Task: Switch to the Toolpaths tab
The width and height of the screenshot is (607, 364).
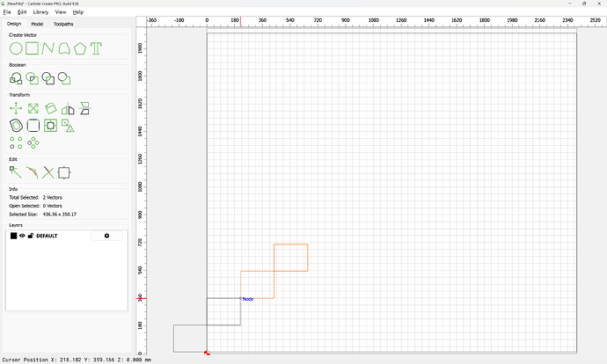Action: click(64, 24)
